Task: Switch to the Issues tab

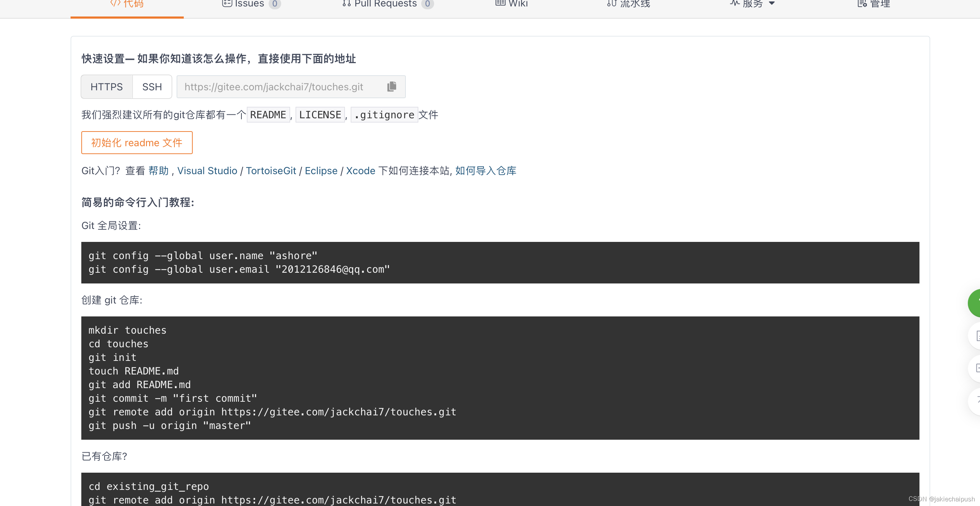Action: [251, 4]
